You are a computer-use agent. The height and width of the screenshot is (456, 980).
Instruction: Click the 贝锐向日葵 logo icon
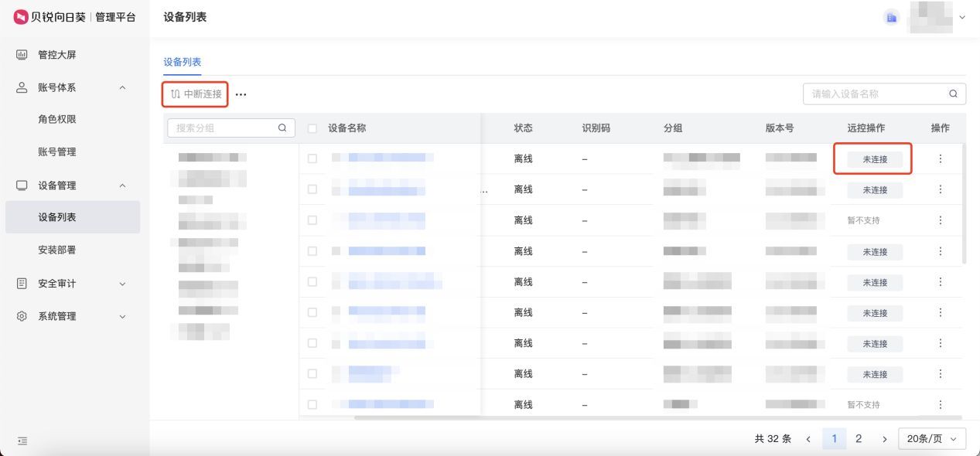(x=21, y=17)
